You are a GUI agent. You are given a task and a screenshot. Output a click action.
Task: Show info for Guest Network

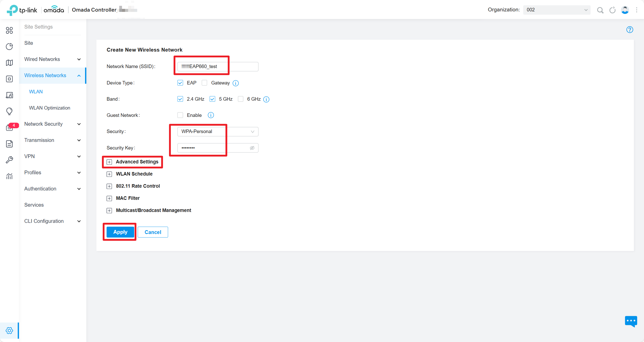click(x=211, y=115)
